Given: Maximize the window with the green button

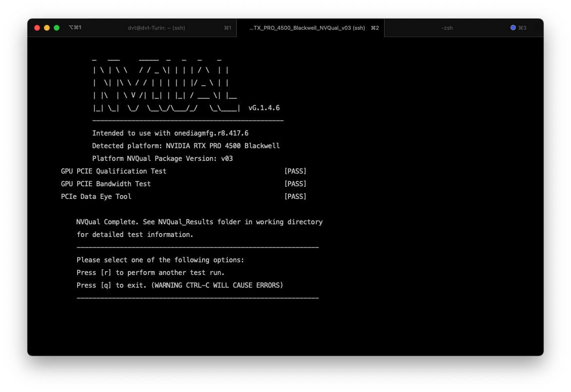Looking at the screenshot, I should coord(57,28).
